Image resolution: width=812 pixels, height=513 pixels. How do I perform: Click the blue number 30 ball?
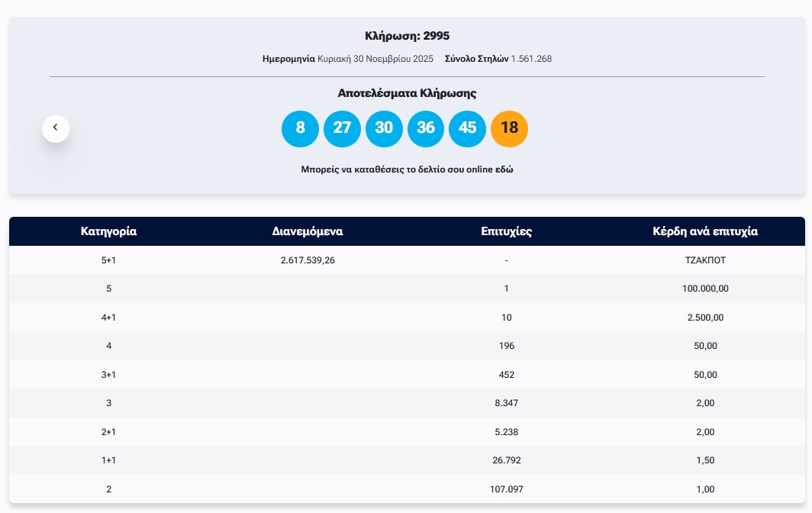(x=384, y=128)
